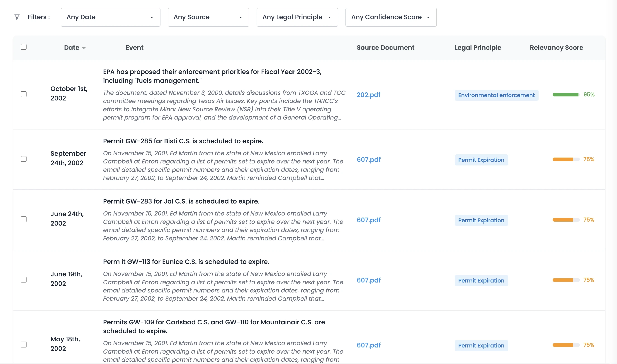
Task: Click the 75% relevancy bar for Bisti C.S.
Action: 566,159
